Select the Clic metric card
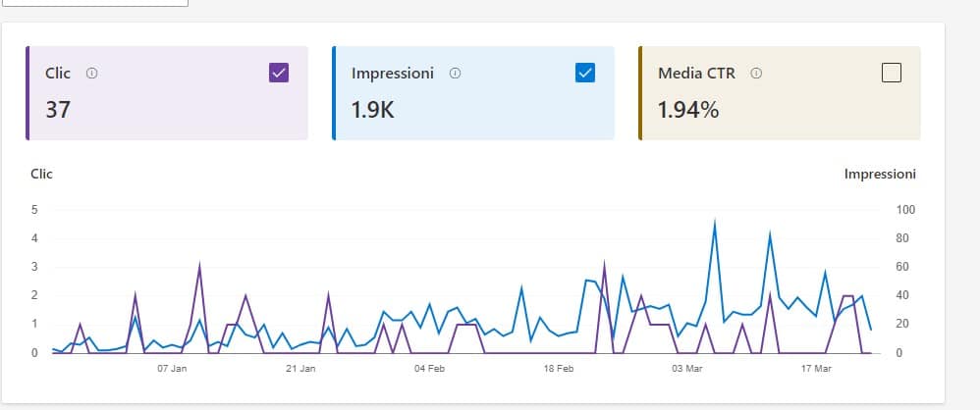Viewport: 980px width, 410px height. [167, 93]
